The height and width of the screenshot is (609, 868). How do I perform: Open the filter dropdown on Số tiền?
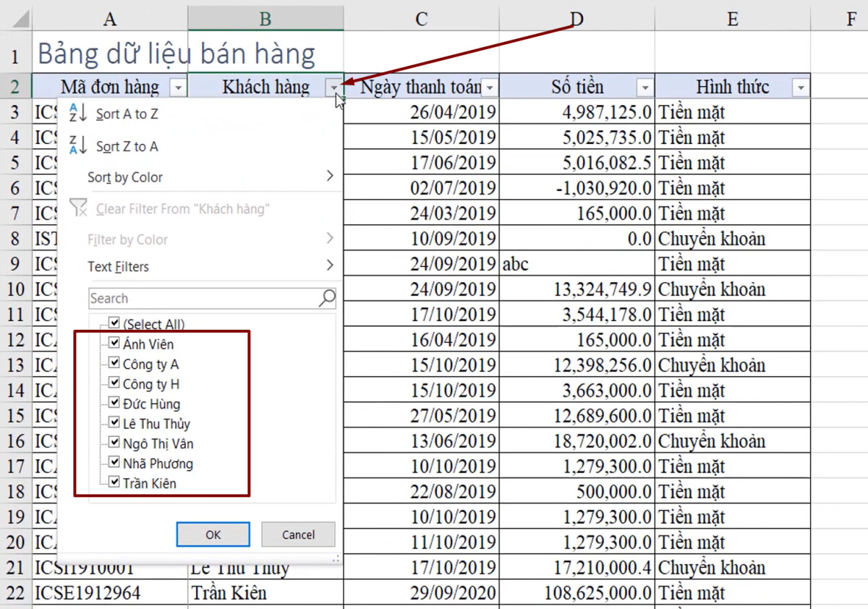point(644,86)
